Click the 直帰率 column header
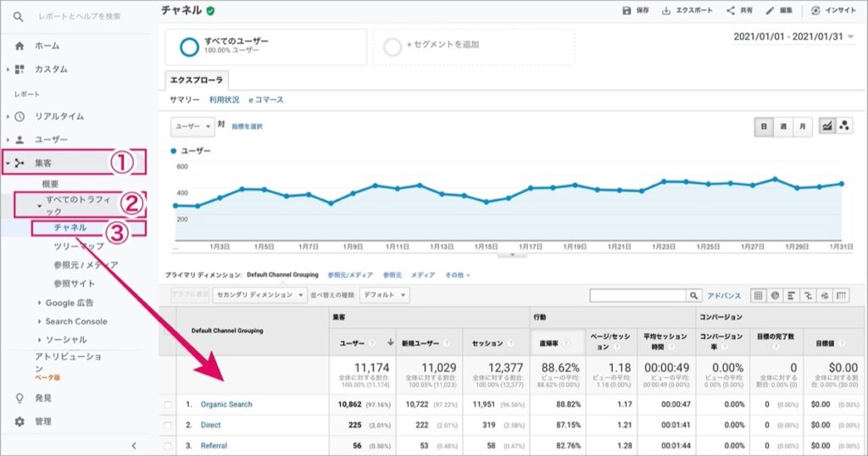The height and width of the screenshot is (456, 868). pyautogui.click(x=558, y=343)
